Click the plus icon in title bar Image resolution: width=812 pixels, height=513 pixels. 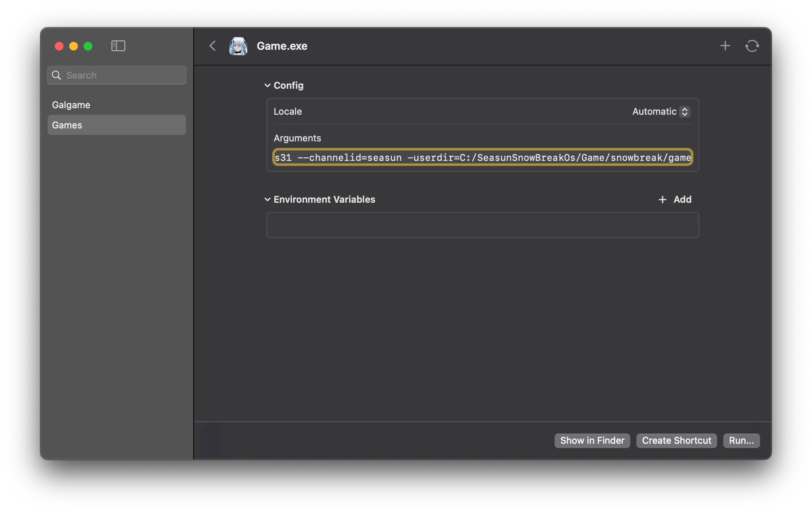(725, 46)
